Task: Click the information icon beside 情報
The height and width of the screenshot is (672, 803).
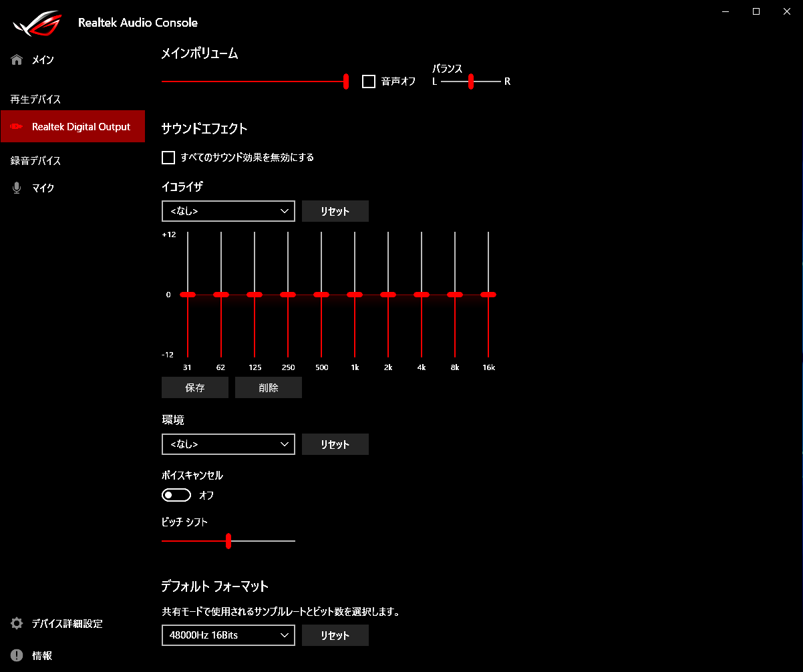Action: click(x=17, y=655)
